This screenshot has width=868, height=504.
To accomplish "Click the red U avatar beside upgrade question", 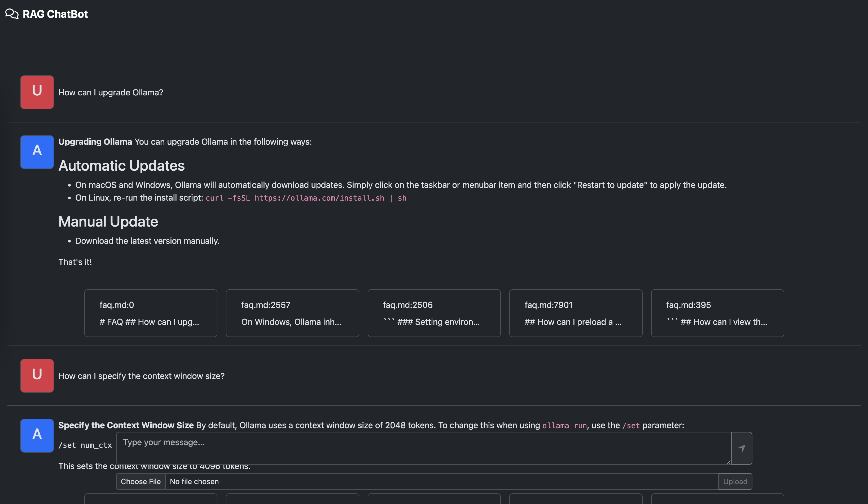I will [x=37, y=92].
